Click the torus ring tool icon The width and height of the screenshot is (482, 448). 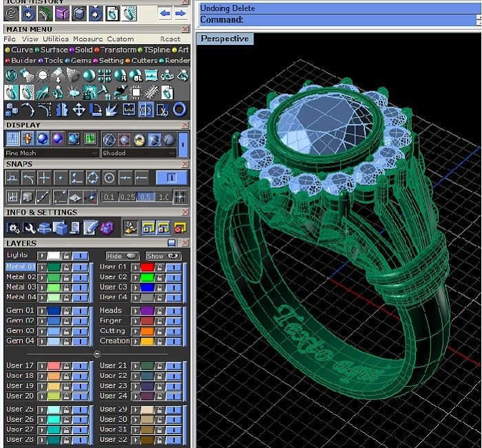pos(179,109)
